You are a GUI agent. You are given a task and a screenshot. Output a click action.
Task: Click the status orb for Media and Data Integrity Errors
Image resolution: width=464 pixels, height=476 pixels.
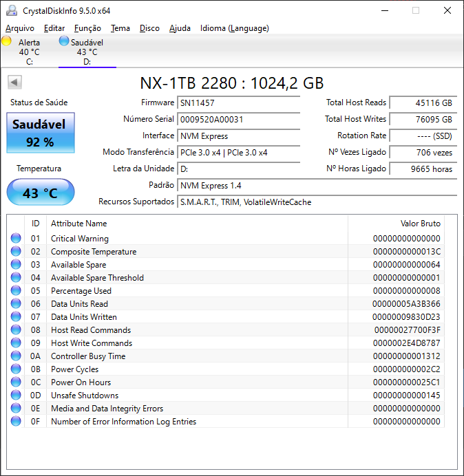click(x=16, y=408)
